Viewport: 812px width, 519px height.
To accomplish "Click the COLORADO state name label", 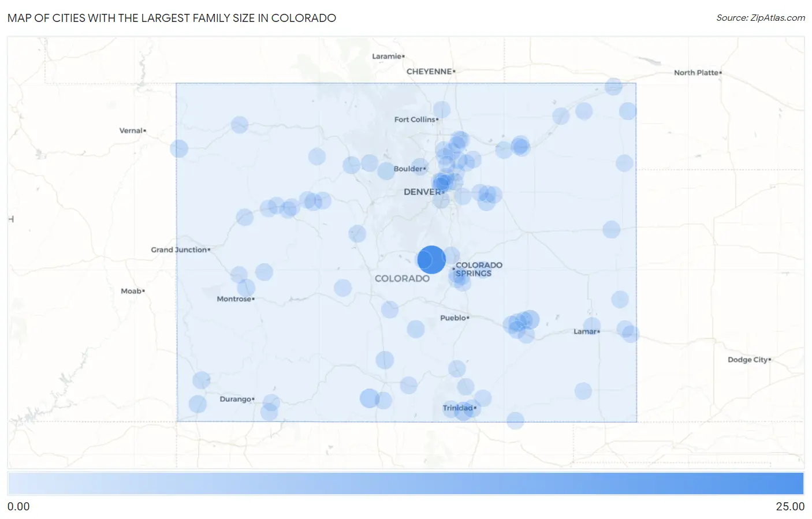I will point(402,278).
